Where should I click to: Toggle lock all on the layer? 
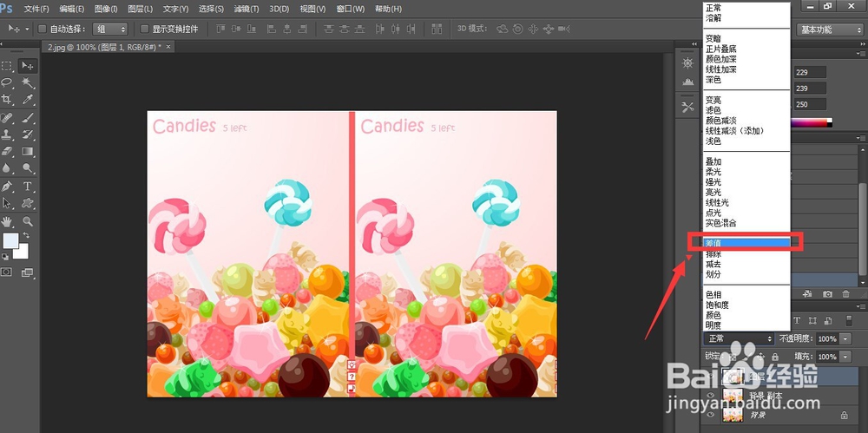point(775,357)
